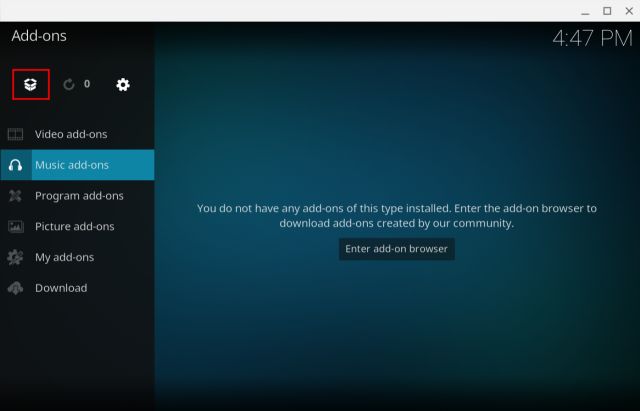
Task: Click the Download cloud icon
Action: click(16, 288)
